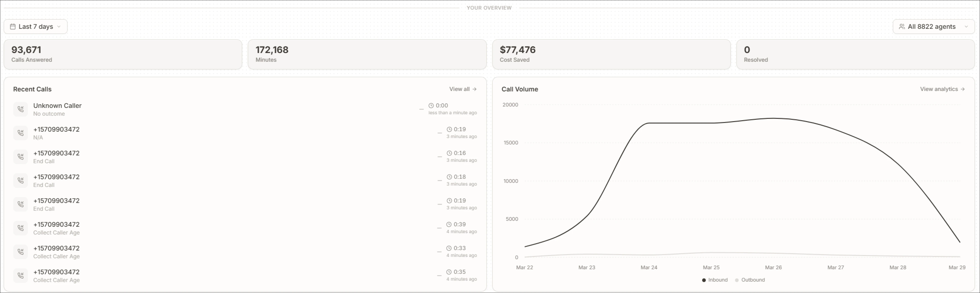Click the Mar 26 label on chart axis
Viewport: 980px width, 293px height.
click(x=773, y=267)
